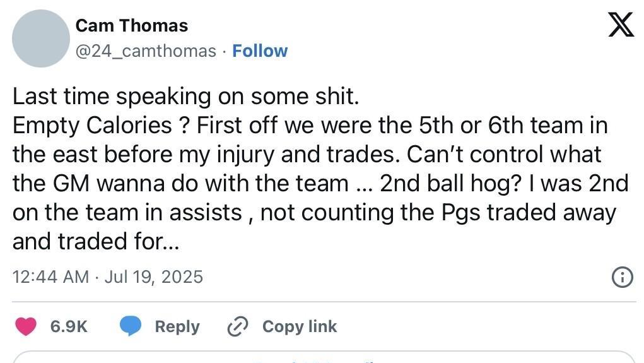Open the tweet info icon
This screenshot has height=363, width=644.
622,277
